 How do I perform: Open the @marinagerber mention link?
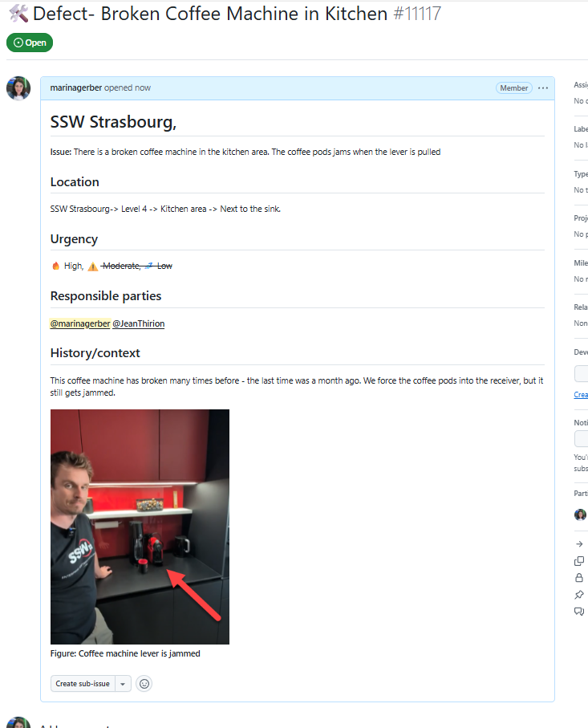click(80, 323)
